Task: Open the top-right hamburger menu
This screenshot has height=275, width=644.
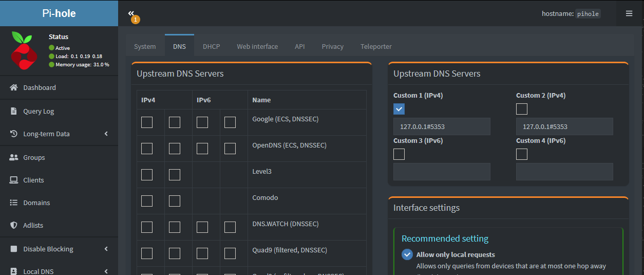Action: point(629,14)
